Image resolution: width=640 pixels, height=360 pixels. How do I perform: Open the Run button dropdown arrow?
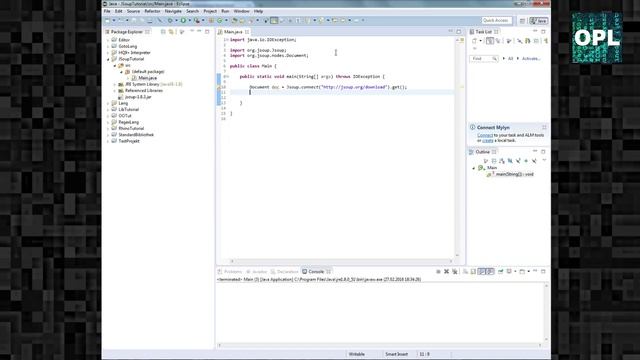[189, 20]
